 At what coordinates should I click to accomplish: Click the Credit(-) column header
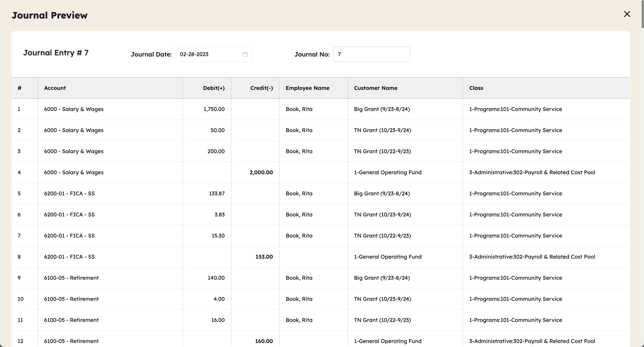pyautogui.click(x=261, y=88)
